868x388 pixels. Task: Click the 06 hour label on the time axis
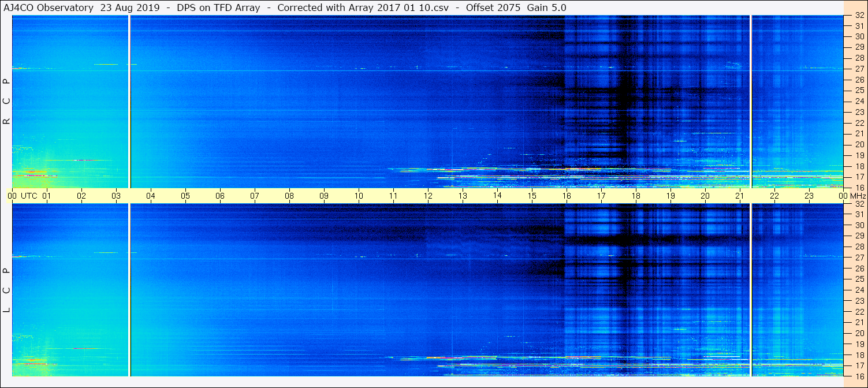click(220, 196)
